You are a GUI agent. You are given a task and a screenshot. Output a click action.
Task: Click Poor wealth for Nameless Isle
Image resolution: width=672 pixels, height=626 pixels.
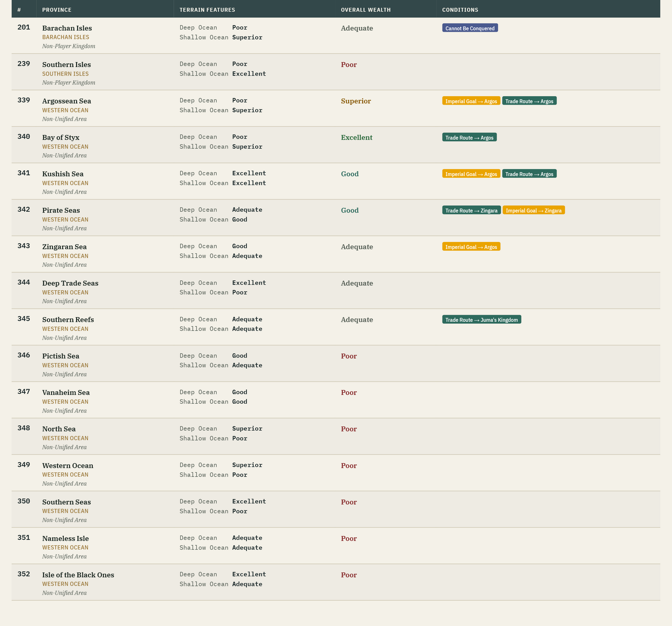(x=349, y=539)
